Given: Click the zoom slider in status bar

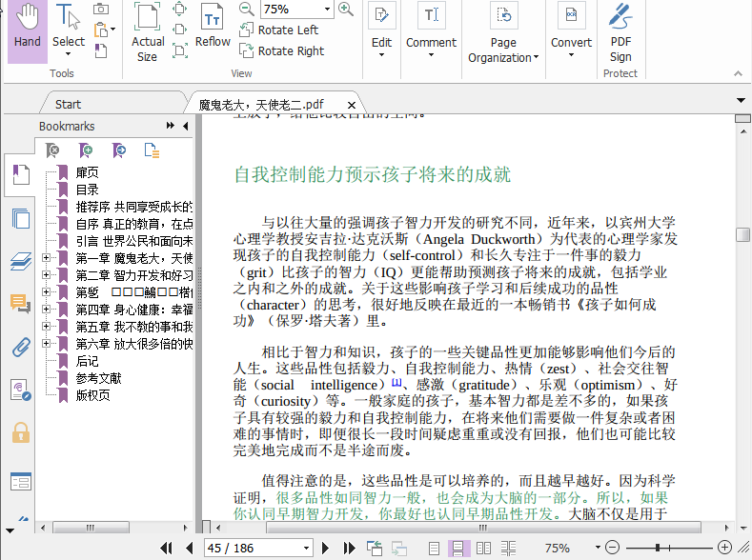Looking at the screenshot, I should [658, 548].
